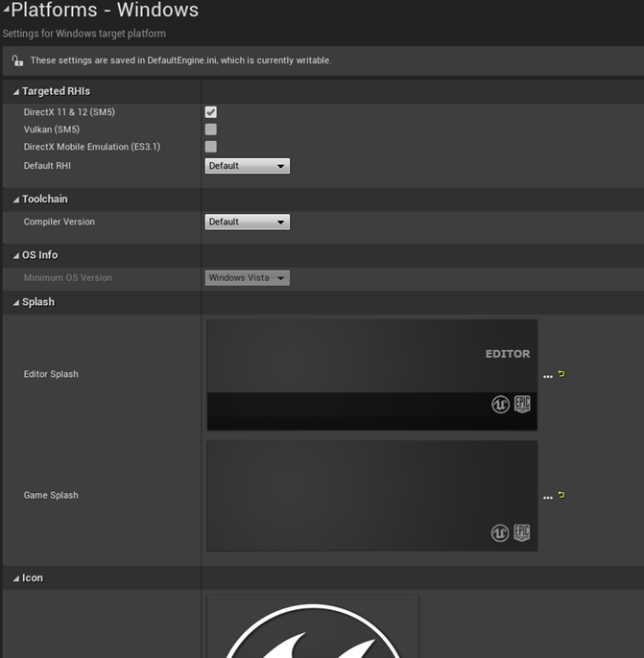Collapse the Targeted RHIs section
The height and width of the screenshot is (658, 644).
point(16,91)
